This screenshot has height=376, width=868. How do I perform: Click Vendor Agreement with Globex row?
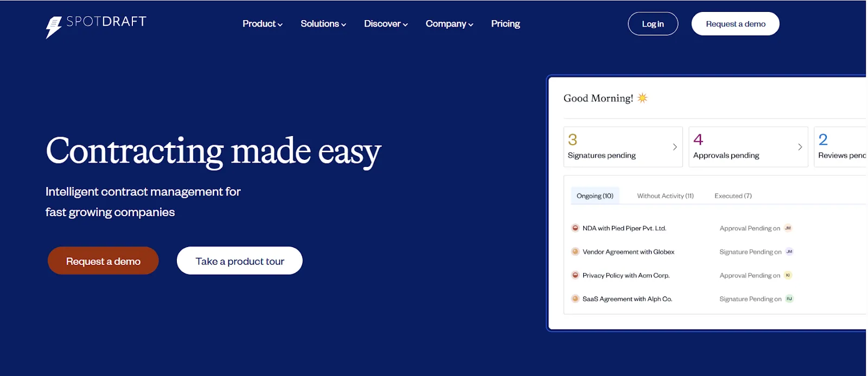point(628,251)
